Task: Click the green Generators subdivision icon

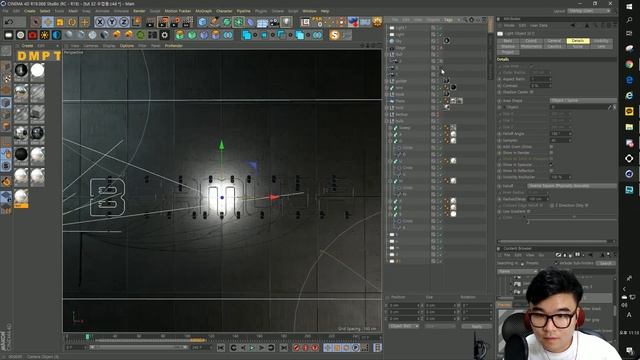Action: [x=227, y=22]
